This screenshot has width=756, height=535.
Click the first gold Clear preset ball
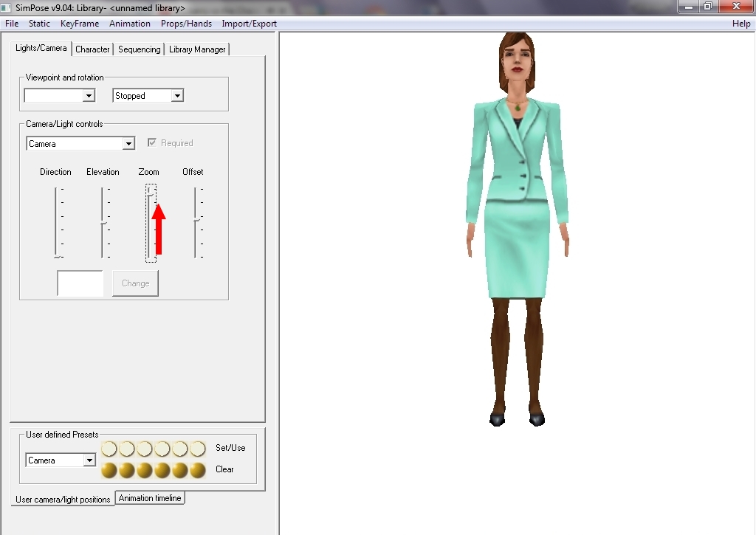[x=109, y=470]
